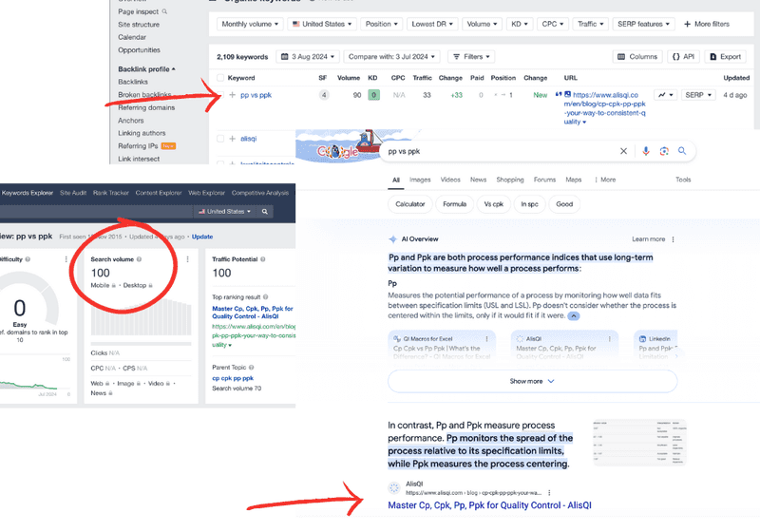
Task: Expand the SERP features filter dropdown
Action: point(643,24)
